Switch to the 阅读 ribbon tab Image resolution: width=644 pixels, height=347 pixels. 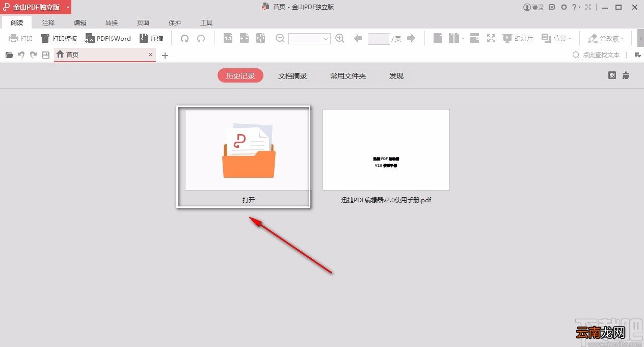[x=17, y=22]
